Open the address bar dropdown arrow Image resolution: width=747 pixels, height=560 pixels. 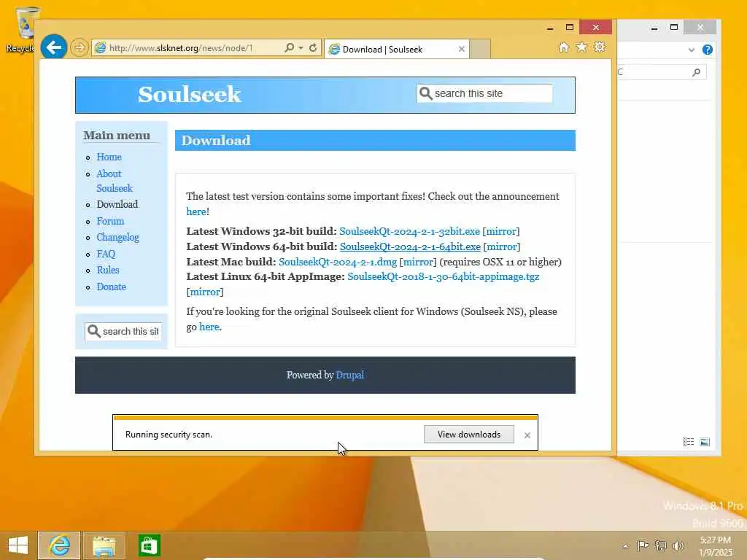[x=301, y=47]
